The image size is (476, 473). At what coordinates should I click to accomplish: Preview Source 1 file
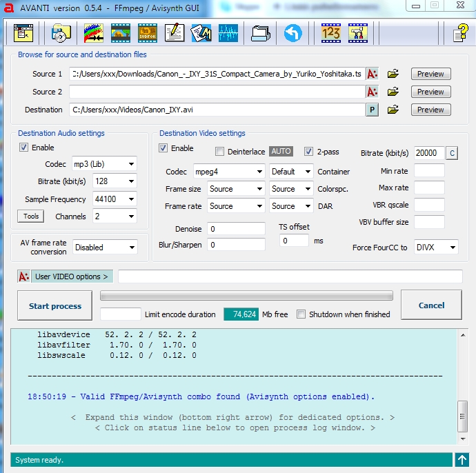(x=430, y=74)
